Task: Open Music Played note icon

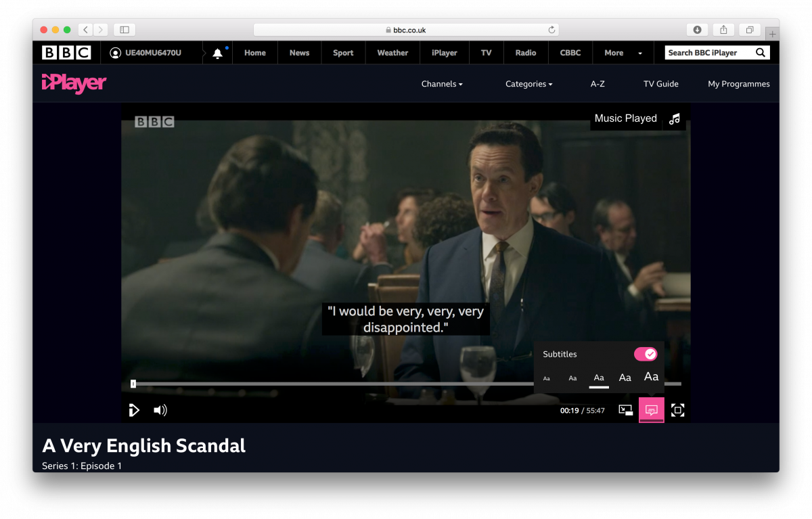Action: [x=674, y=118]
